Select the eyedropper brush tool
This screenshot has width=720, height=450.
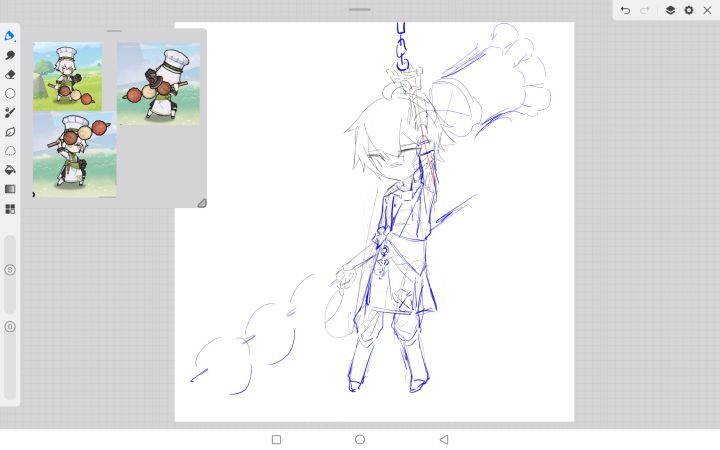tap(10, 112)
